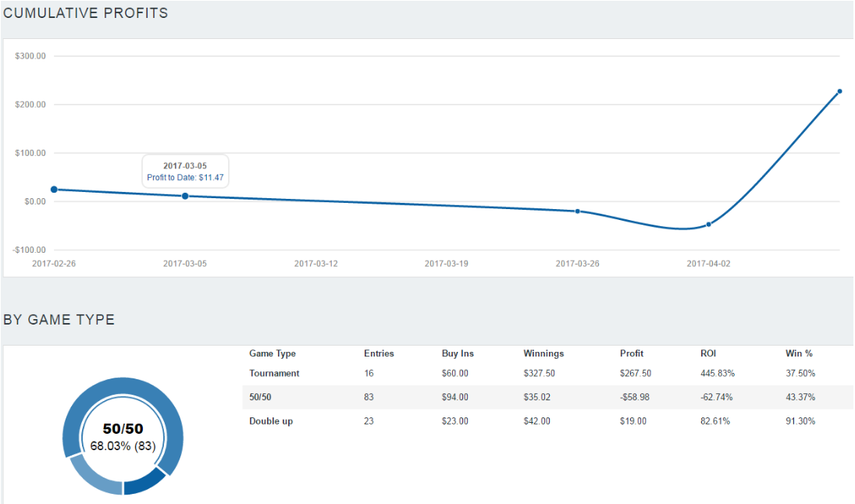Select the 2017-03-05 marker on the profit line
The image size is (855, 504).
[x=185, y=196]
